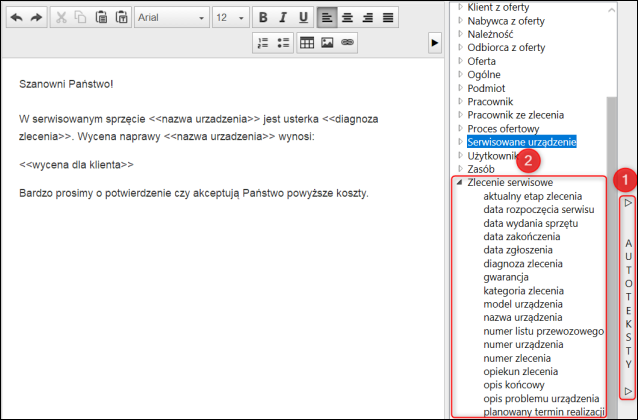Click the Paste as text icon

pos(121,18)
